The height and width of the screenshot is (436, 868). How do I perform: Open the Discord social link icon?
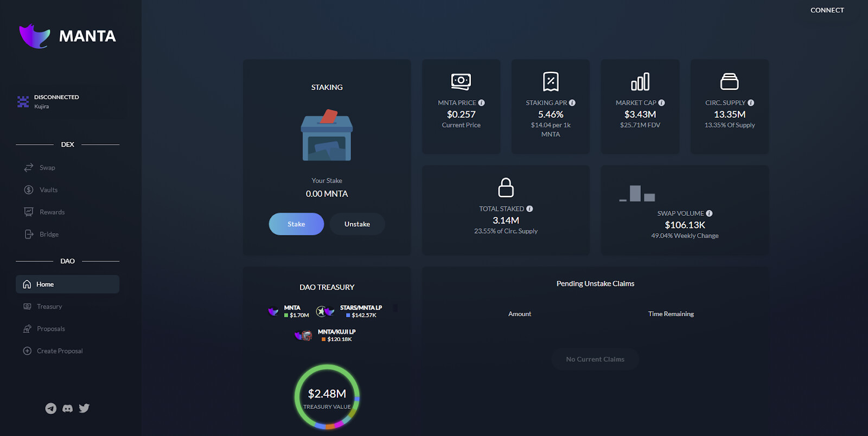point(67,408)
